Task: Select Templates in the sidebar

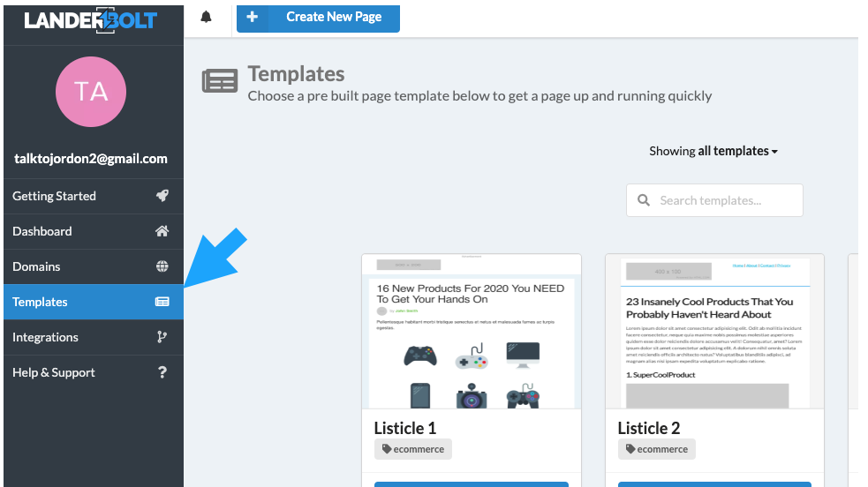Action: [94, 302]
